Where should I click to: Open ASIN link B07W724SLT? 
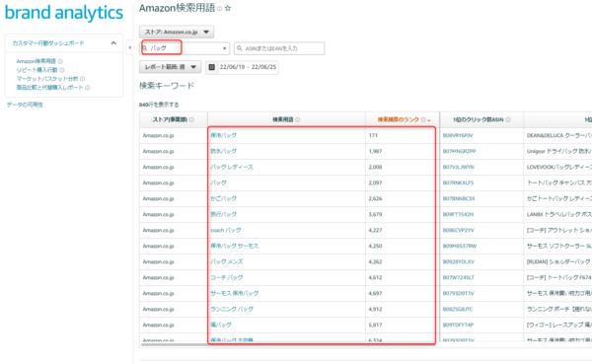459,277
